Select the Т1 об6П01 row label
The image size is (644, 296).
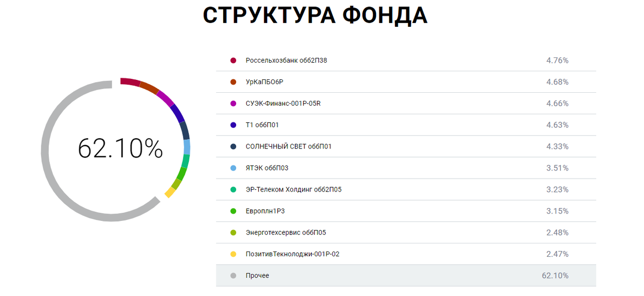coord(262,125)
